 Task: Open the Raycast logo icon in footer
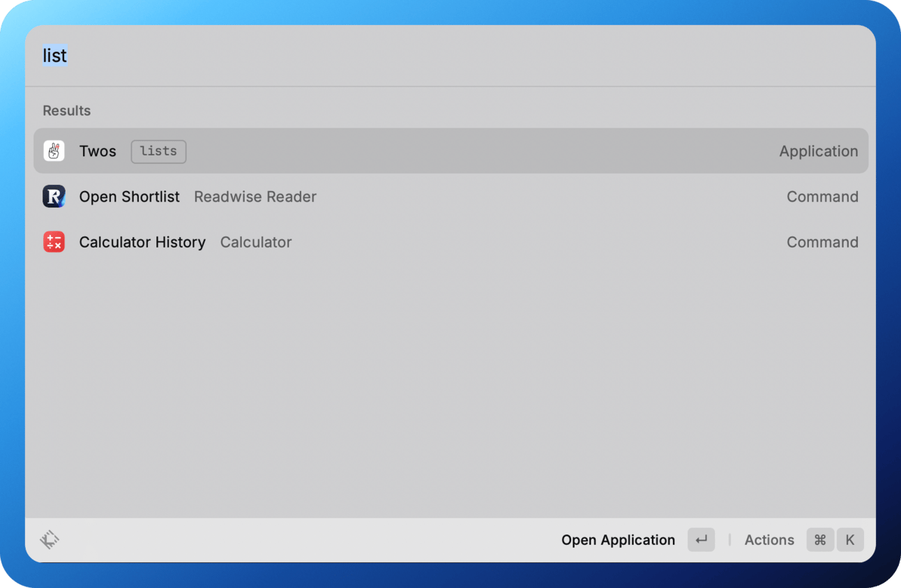(50, 539)
